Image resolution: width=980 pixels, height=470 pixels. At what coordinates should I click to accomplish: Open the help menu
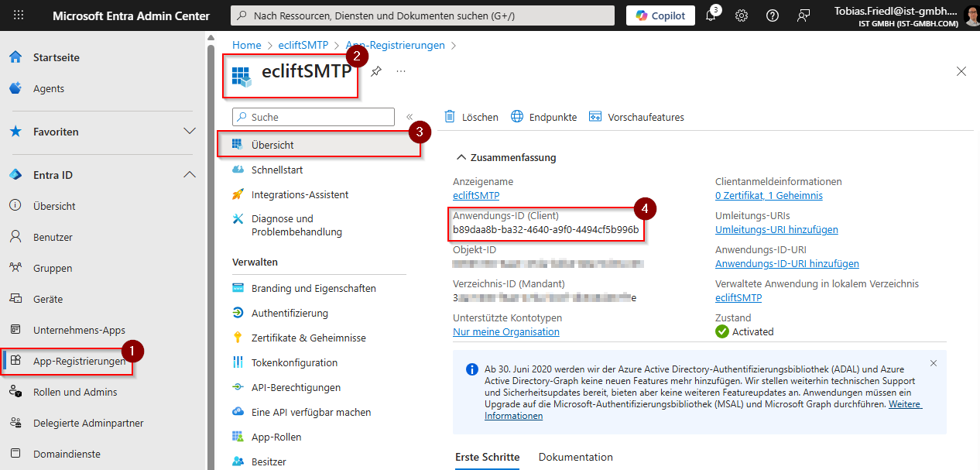pos(771,15)
